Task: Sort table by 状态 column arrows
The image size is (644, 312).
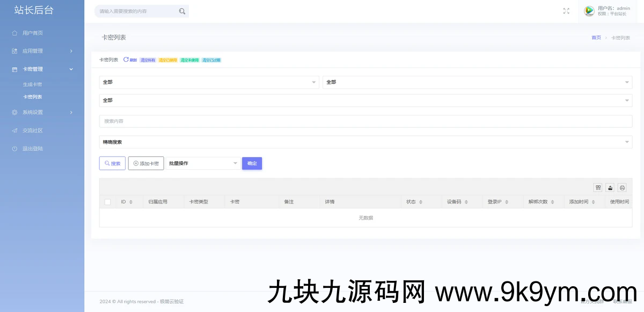Action: click(x=420, y=202)
